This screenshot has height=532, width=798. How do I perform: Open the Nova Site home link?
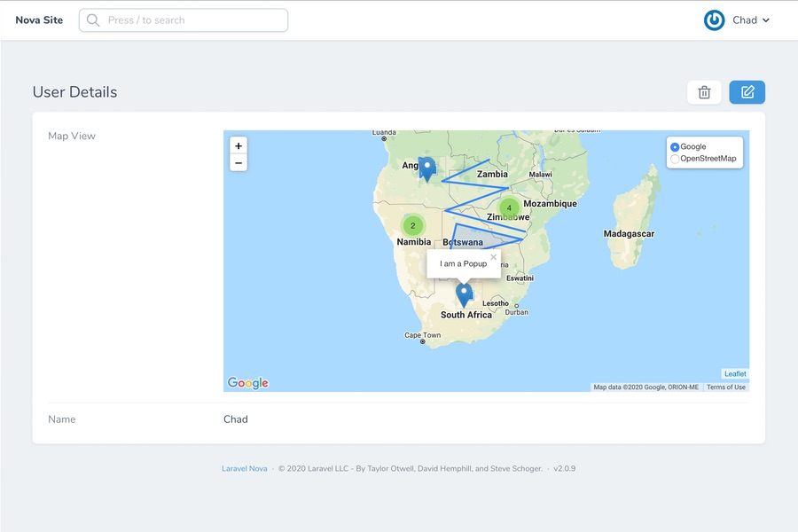[39, 20]
